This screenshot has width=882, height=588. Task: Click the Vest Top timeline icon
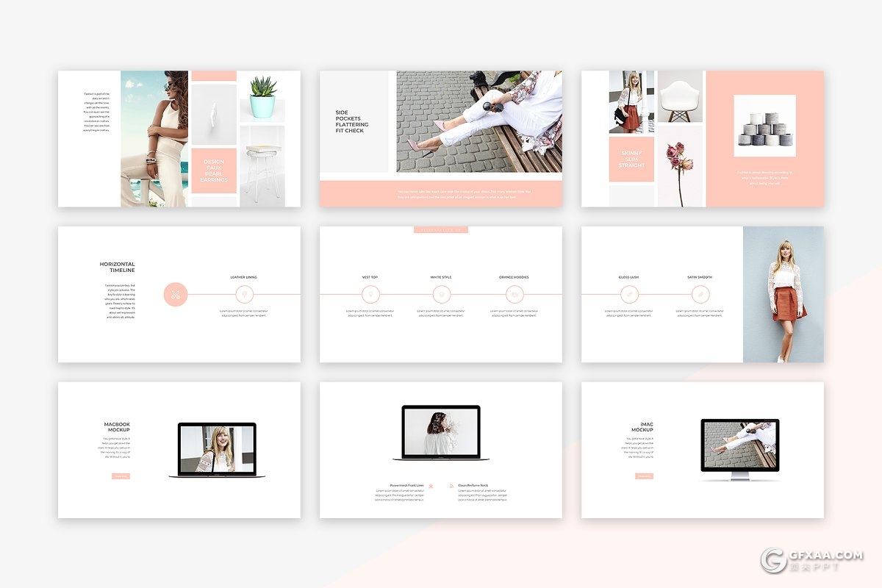click(370, 295)
